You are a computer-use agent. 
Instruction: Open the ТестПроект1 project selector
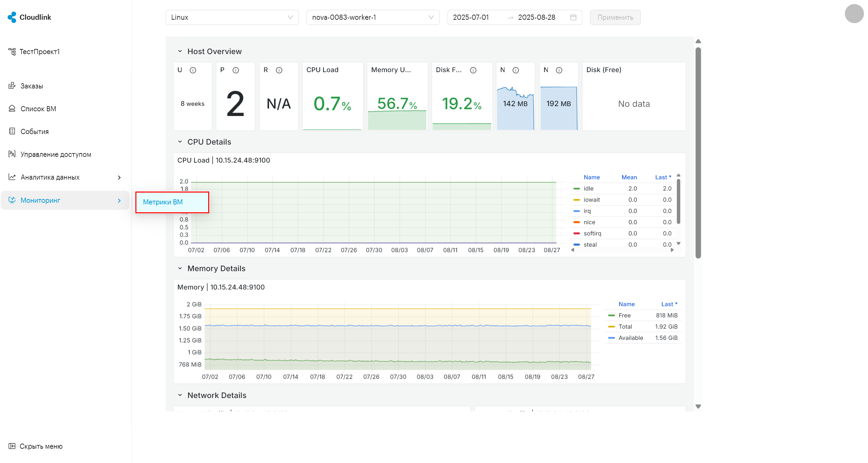34,52
